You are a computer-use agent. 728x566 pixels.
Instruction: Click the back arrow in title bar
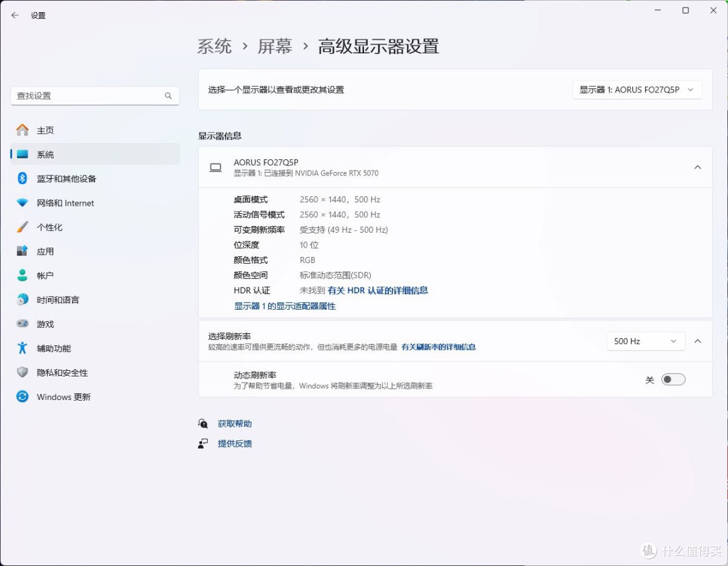click(x=15, y=16)
